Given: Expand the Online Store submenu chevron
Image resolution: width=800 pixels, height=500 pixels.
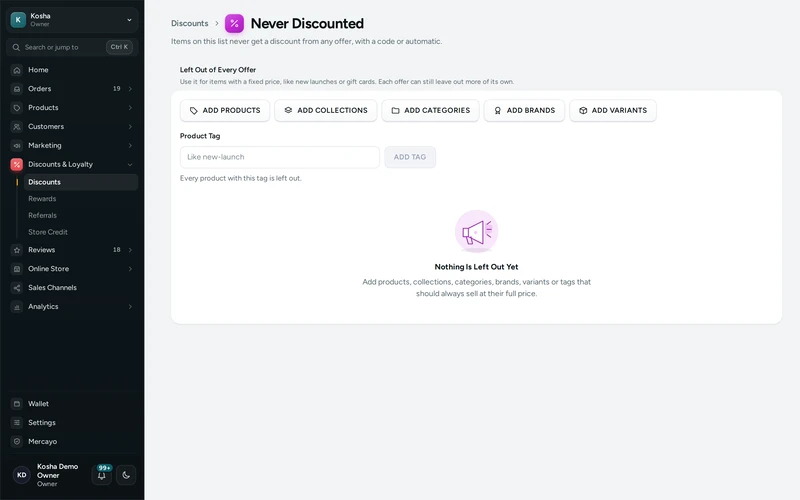Looking at the screenshot, I should click(x=130, y=269).
